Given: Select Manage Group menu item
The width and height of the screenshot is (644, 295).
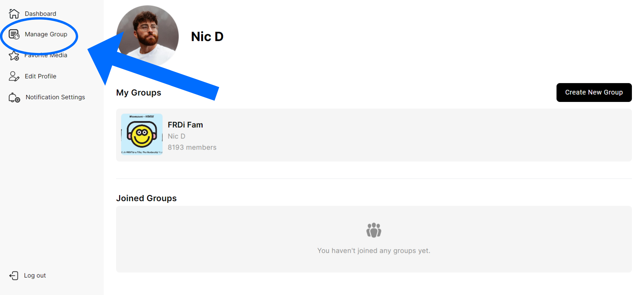Looking at the screenshot, I should [46, 35].
